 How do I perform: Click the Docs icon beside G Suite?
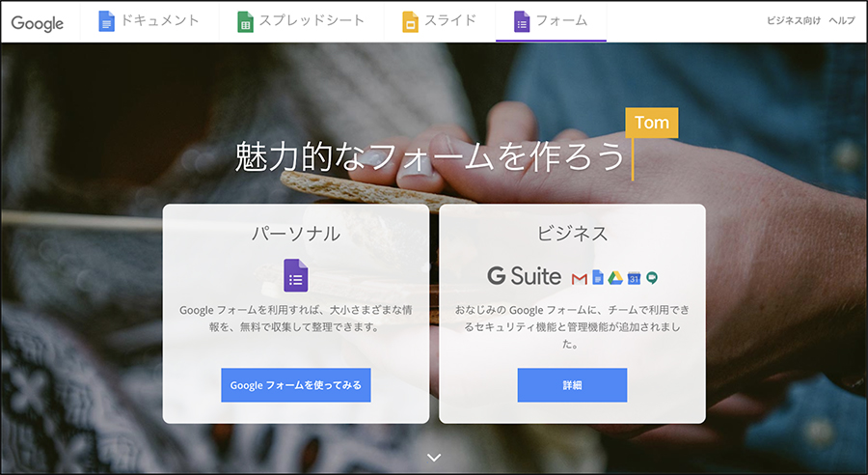click(x=598, y=278)
